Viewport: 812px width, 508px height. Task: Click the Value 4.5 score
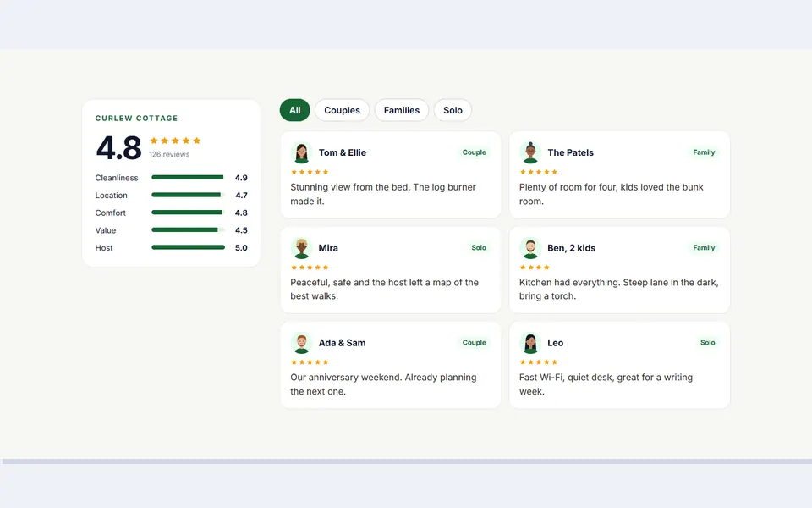coord(241,230)
